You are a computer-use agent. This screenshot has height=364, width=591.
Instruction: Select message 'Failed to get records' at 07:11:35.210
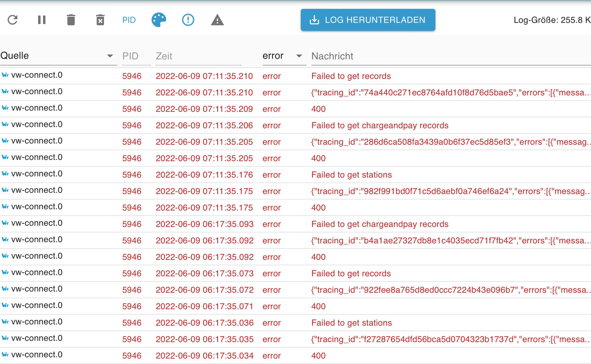[351, 76]
